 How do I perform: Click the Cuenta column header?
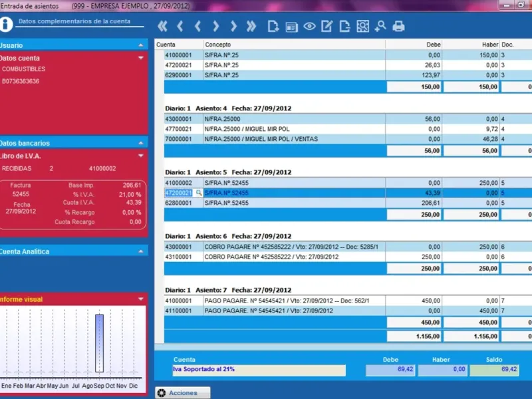(179, 45)
